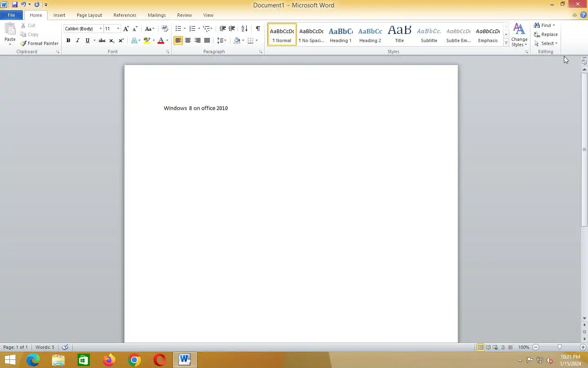
Task: Open Microsoft Word Help question mark
Action: pyautogui.click(x=583, y=15)
